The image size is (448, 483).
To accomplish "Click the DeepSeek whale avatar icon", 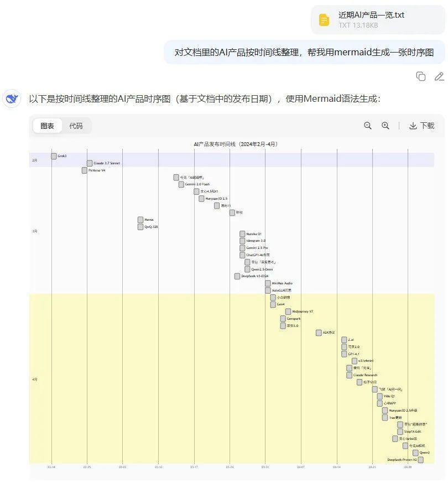I will click(12, 99).
